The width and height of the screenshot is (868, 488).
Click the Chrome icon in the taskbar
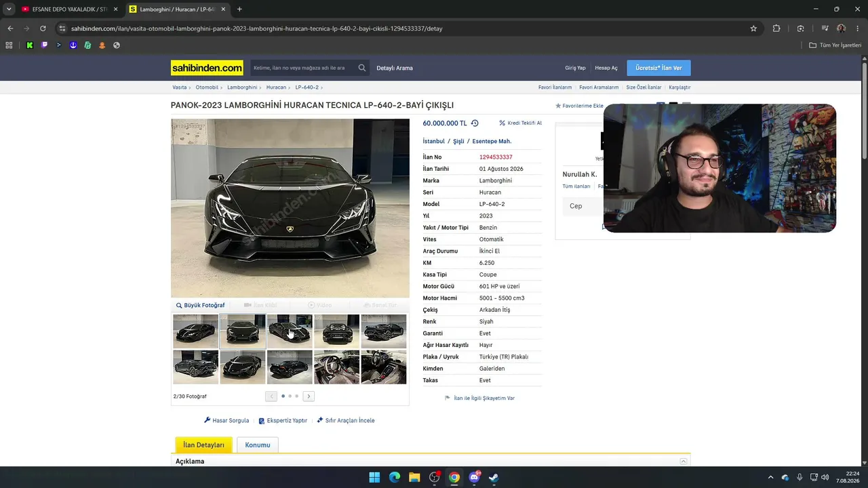(454, 477)
